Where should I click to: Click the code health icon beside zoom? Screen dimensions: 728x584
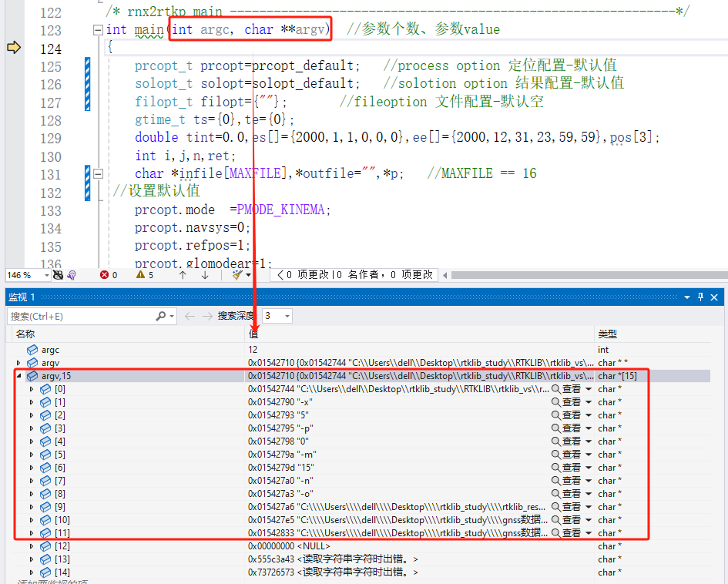coord(58,275)
